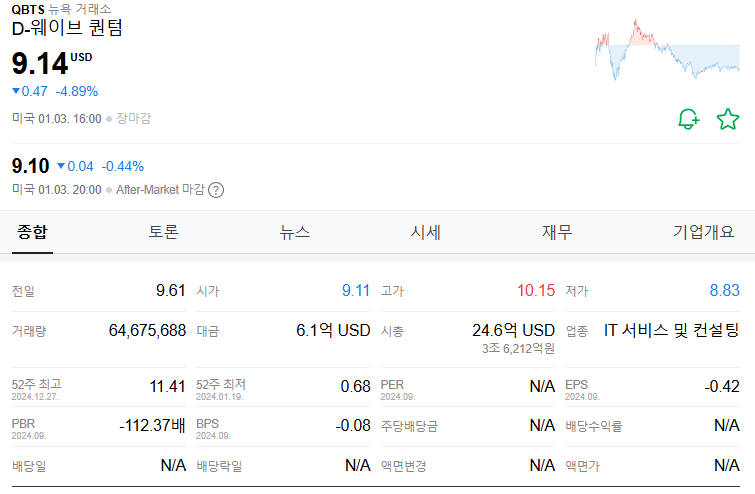Image resolution: width=755 pixels, height=494 pixels.
Task: Select the 종합 tab
Action: point(32,232)
